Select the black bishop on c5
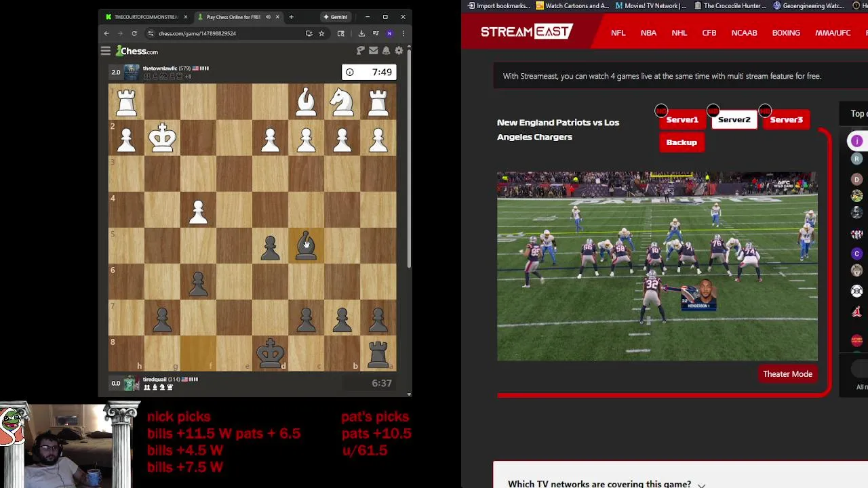Screen dimensions: 868x488 point(307,245)
